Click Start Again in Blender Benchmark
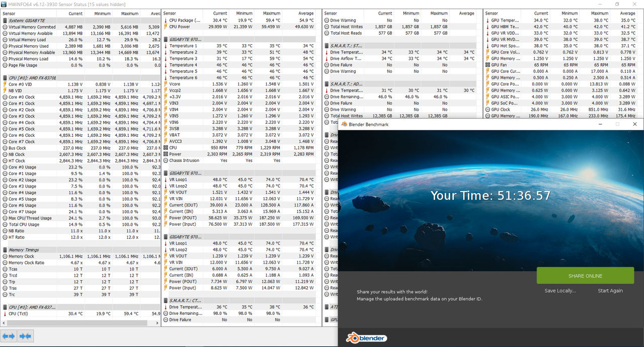Viewport: 644px width, 347px height. 610,291
